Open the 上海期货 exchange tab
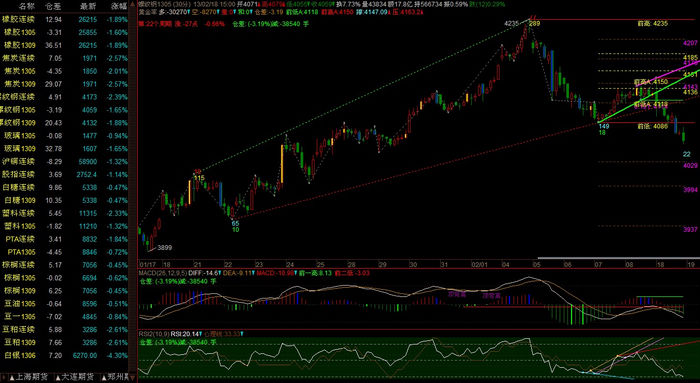The width and height of the screenshot is (700, 383). [x=32, y=377]
